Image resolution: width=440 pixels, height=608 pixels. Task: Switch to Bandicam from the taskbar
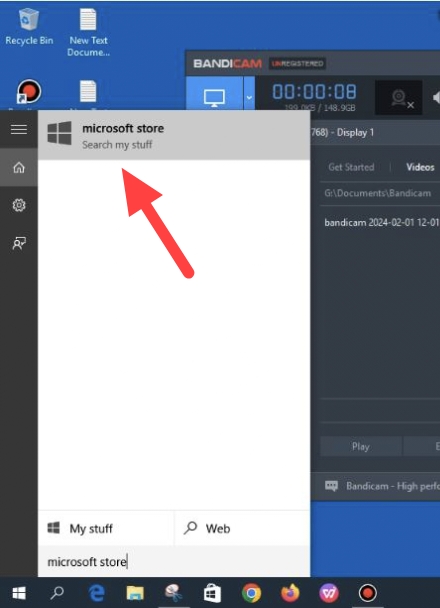(368, 593)
